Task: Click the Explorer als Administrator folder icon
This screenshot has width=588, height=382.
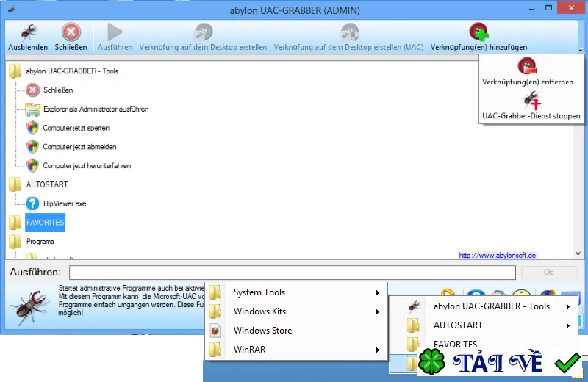Action: click(32, 109)
